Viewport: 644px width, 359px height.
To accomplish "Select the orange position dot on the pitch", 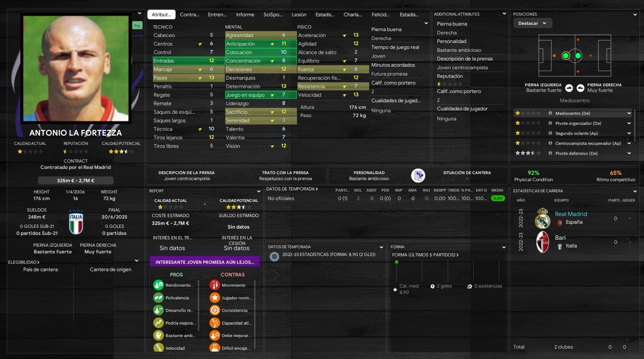I will pyautogui.click(x=554, y=56).
